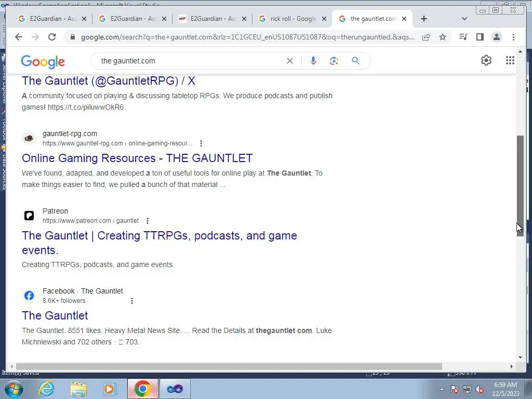Open The Gauntlet Patreon result link
The height and width of the screenshot is (399, 532).
point(159,243)
